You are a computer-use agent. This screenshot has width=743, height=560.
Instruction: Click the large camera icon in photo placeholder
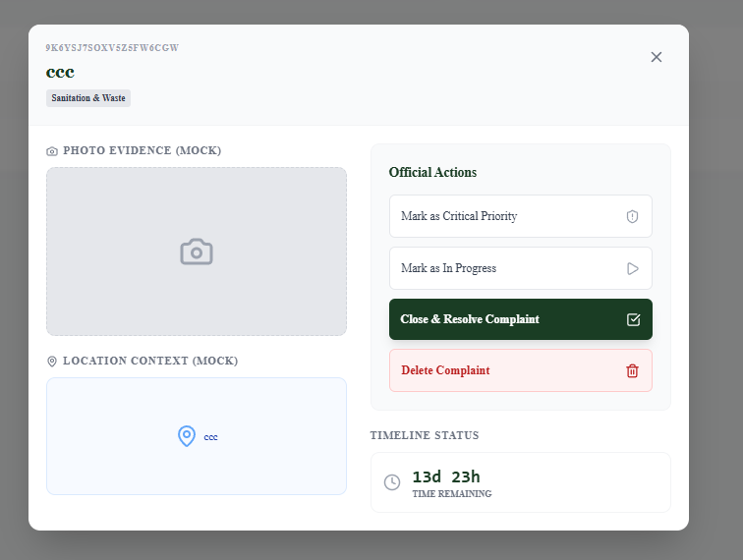(x=197, y=252)
